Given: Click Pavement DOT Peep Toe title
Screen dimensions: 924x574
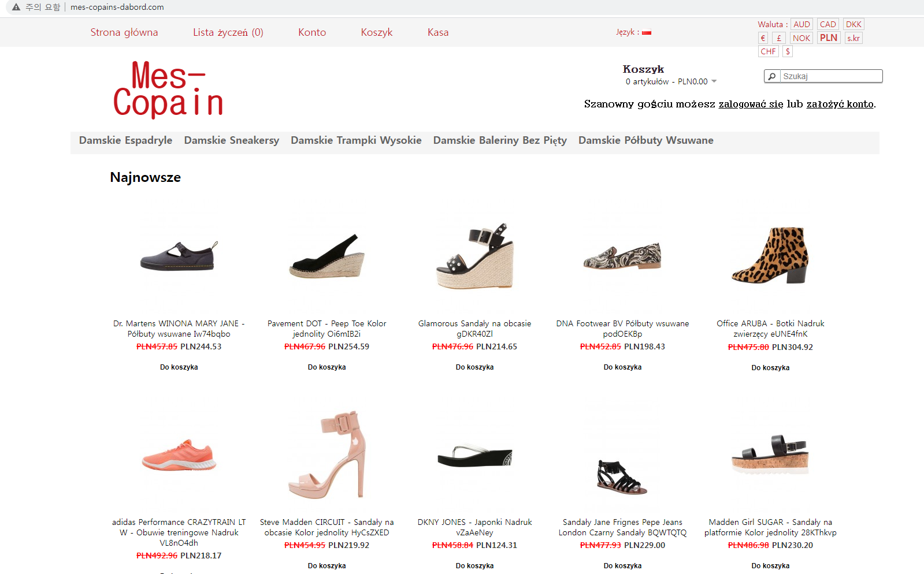Looking at the screenshot, I should [327, 329].
